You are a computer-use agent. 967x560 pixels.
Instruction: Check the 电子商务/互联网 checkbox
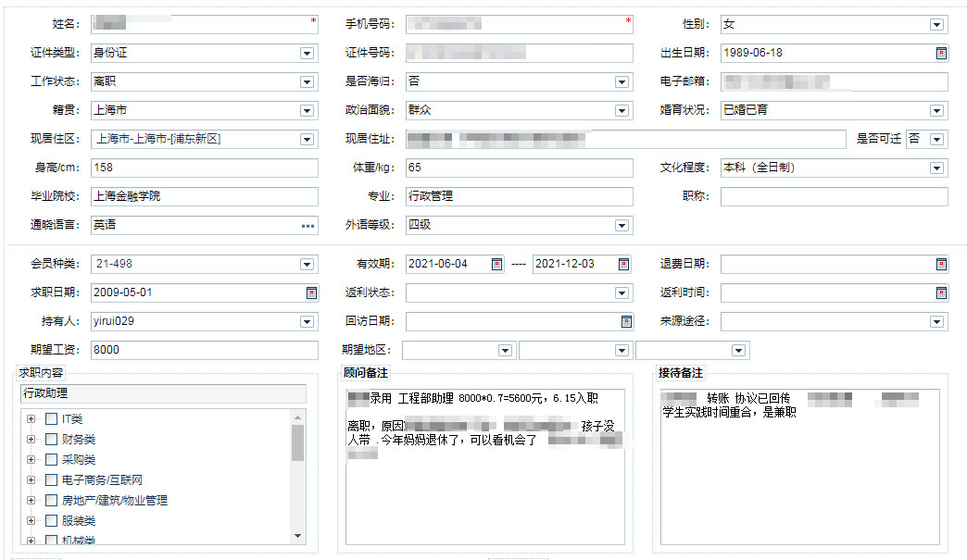click(x=52, y=479)
